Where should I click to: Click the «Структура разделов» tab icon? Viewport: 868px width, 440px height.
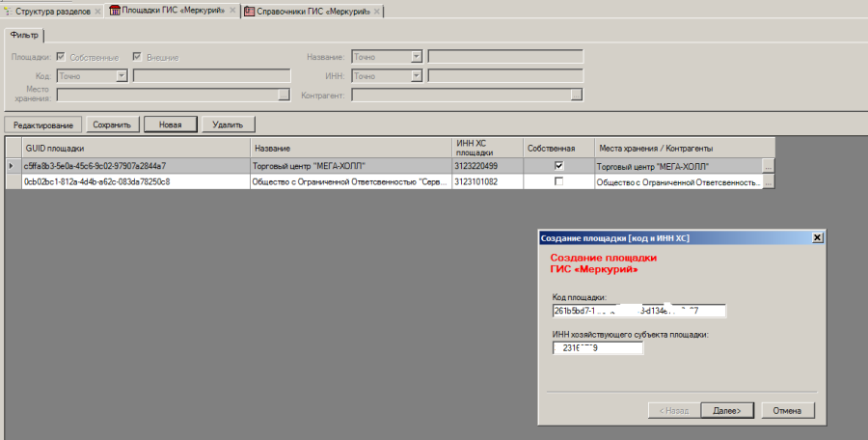8,11
